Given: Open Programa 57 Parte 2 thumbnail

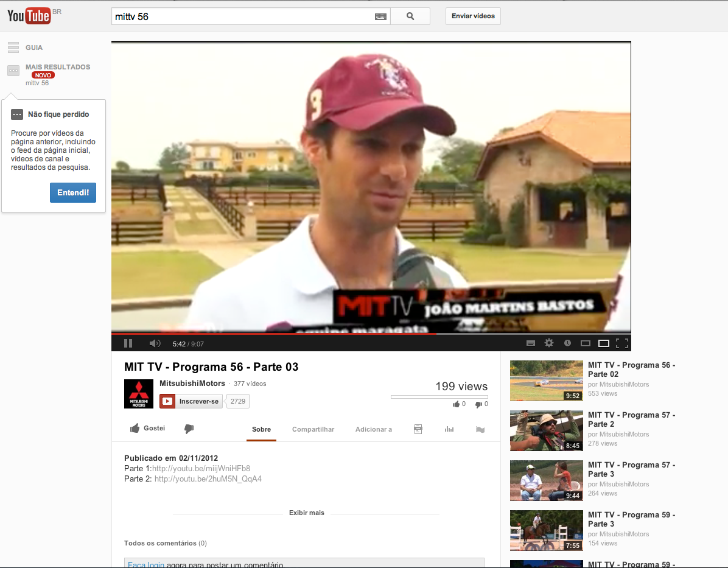Looking at the screenshot, I should (547, 430).
